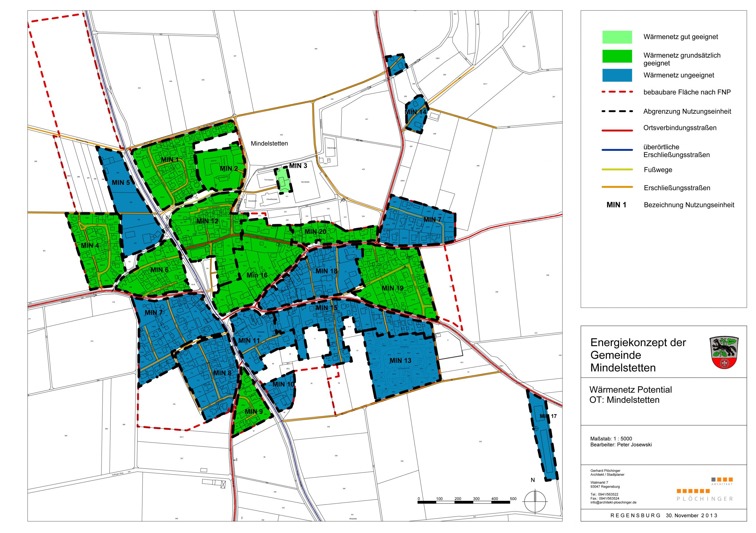
Task: Click the orange Erschließungsstraßen legend line
Action: [x=617, y=187]
